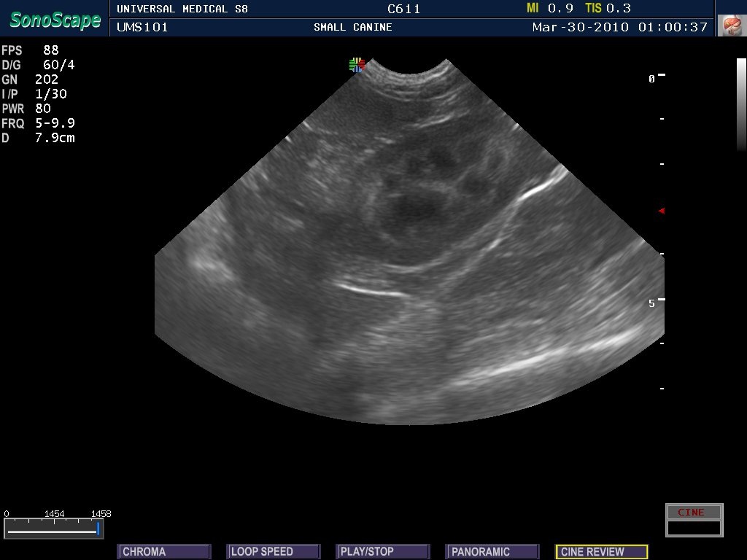
Task: Click the probe orientation marker icon
Action: coord(357,66)
